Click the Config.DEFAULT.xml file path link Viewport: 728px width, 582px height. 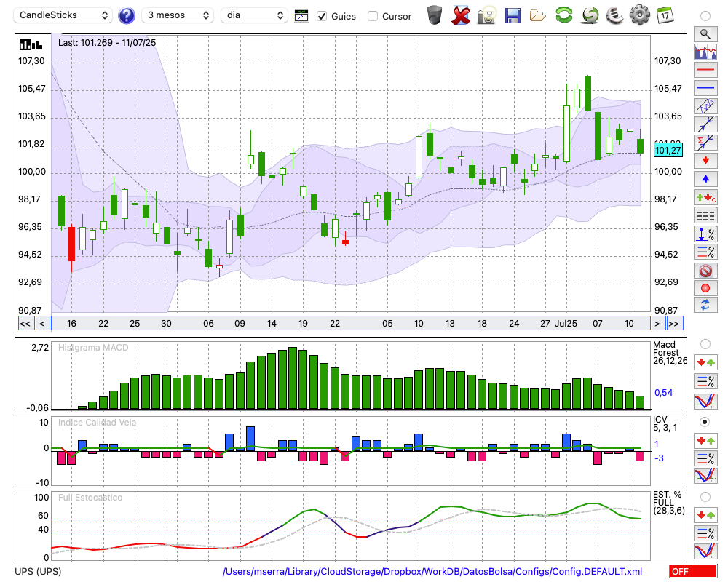point(432,572)
